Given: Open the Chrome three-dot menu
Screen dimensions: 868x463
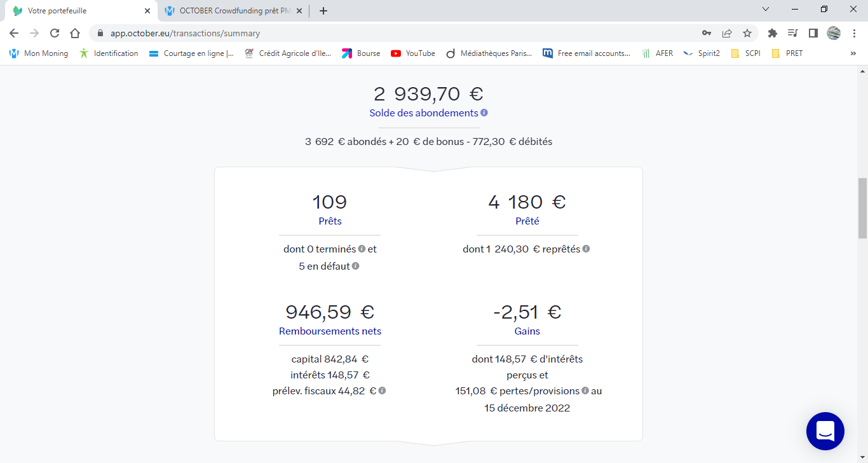Looking at the screenshot, I should click(x=854, y=33).
